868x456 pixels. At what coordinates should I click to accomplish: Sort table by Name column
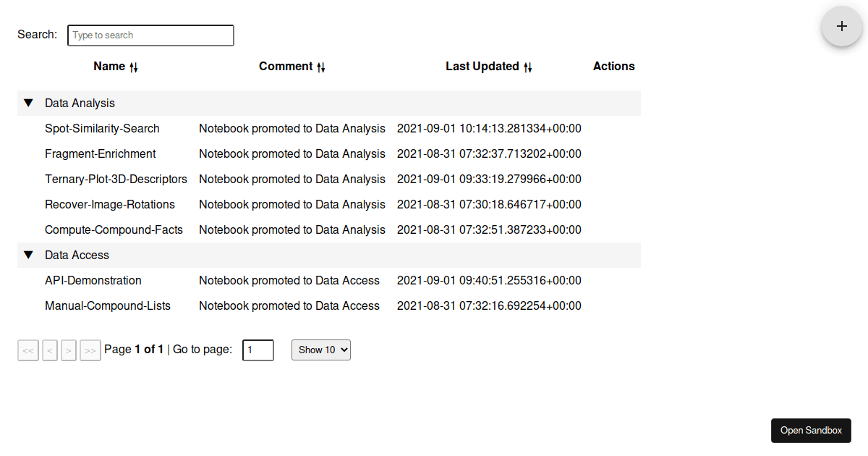(116, 67)
